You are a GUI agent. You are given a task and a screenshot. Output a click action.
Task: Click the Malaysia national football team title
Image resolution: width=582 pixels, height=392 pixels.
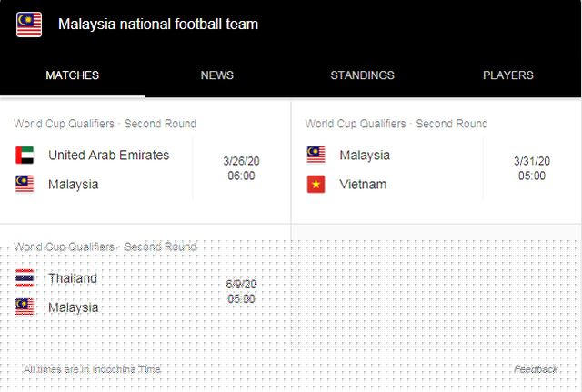pos(158,25)
